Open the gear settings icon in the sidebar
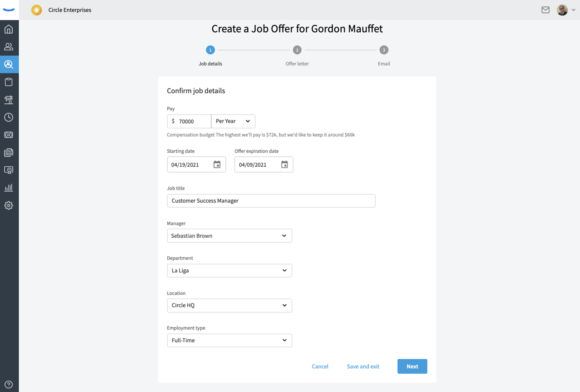Screen dimensions: 580x392 (x=9, y=205)
